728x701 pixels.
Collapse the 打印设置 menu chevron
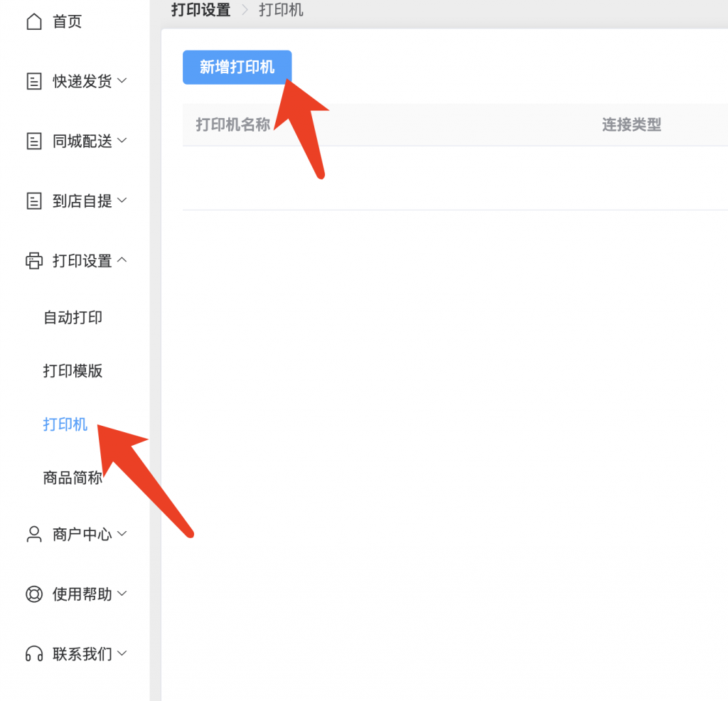pyautogui.click(x=122, y=260)
